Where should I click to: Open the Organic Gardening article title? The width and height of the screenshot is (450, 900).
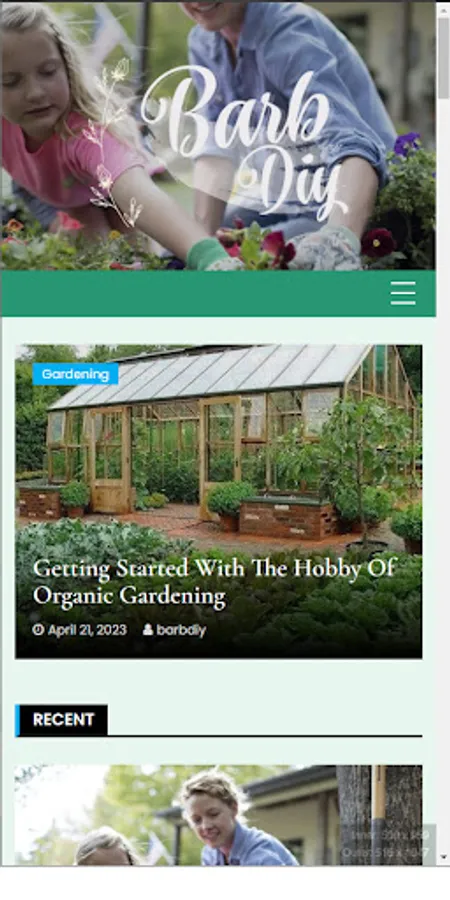pos(214,582)
